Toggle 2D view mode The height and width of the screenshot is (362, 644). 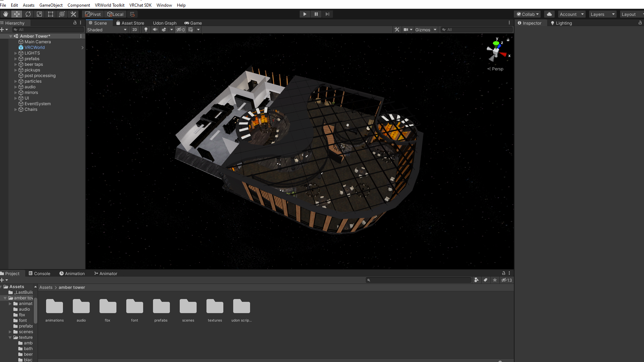(135, 30)
